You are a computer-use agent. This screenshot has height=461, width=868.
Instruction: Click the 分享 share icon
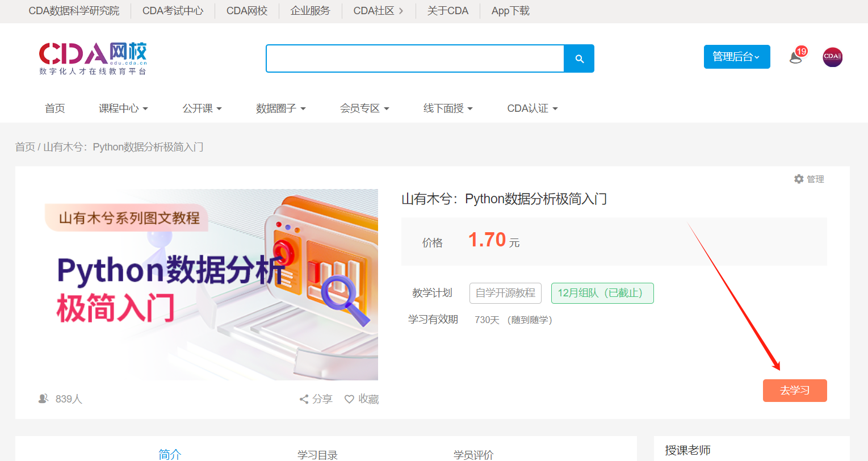coord(304,399)
